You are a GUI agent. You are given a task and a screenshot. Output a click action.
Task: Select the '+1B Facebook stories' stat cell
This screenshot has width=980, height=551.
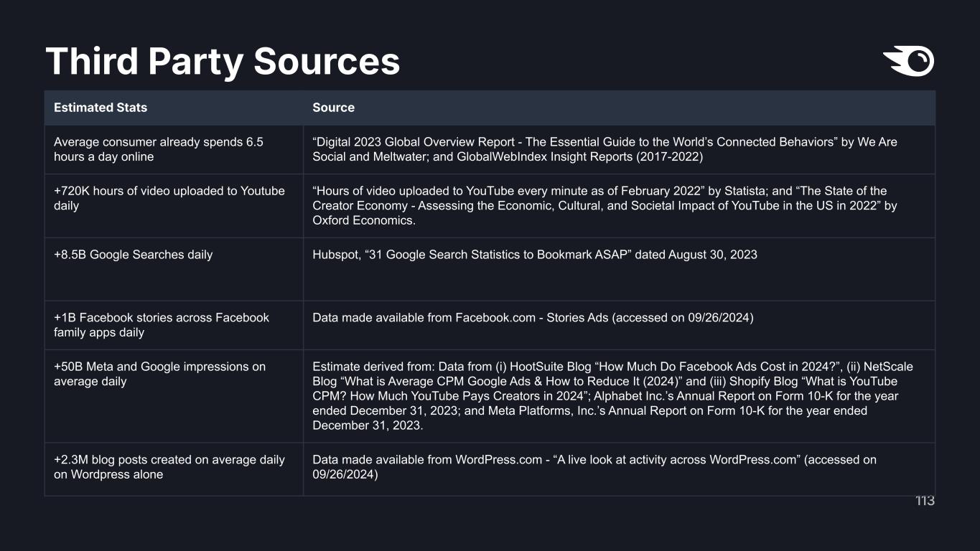click(174, 325)
